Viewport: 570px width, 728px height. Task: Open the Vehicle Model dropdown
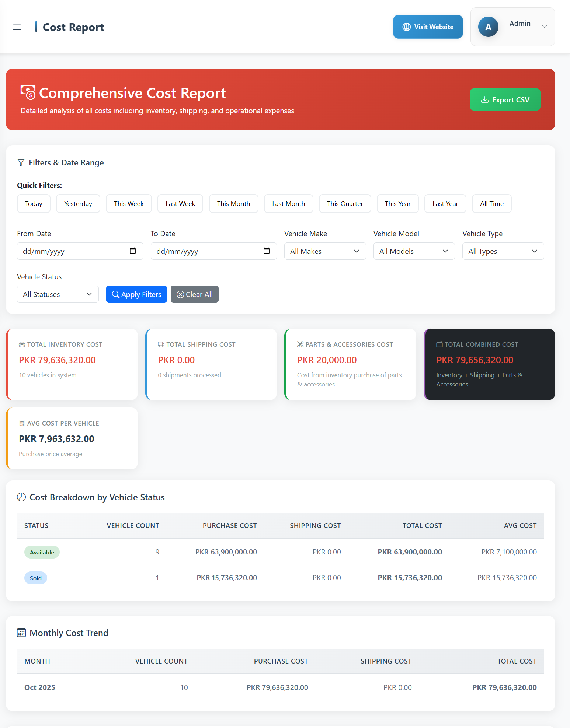coord(414,251)
